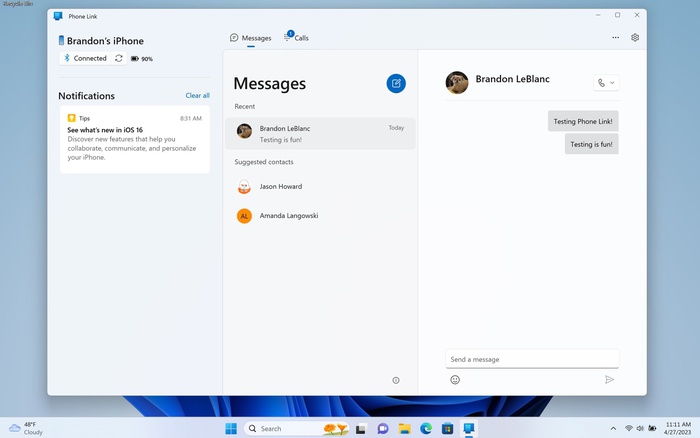The image size is (700, 438).
Task: Click the Brandon's iPhone device name
Action: point(105,41)
